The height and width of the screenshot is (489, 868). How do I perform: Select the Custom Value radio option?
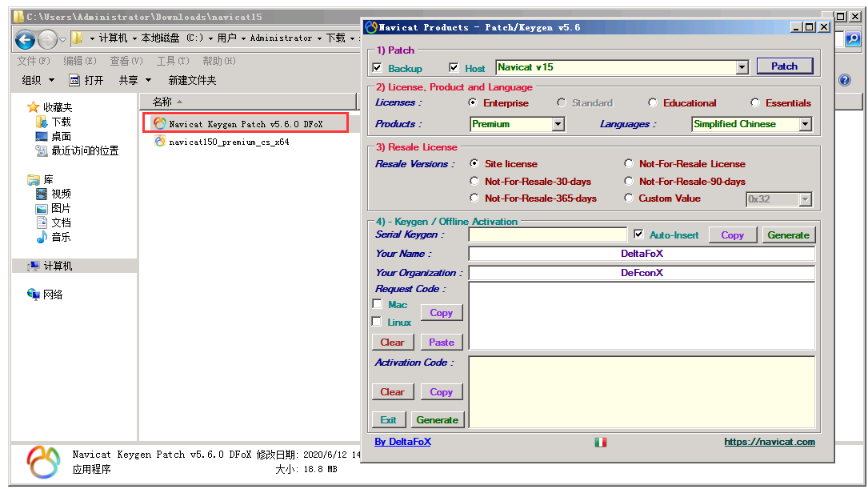(x=629, y=198)
